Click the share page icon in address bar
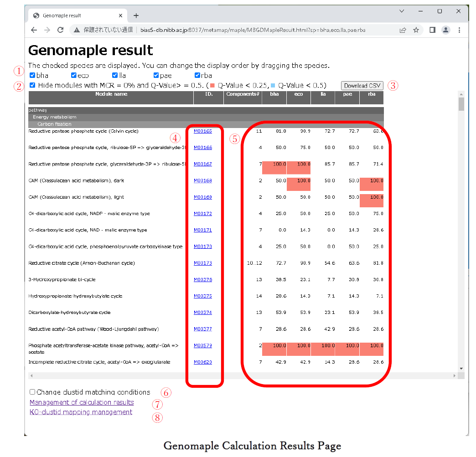476x457 pixels. coord(403,30)
